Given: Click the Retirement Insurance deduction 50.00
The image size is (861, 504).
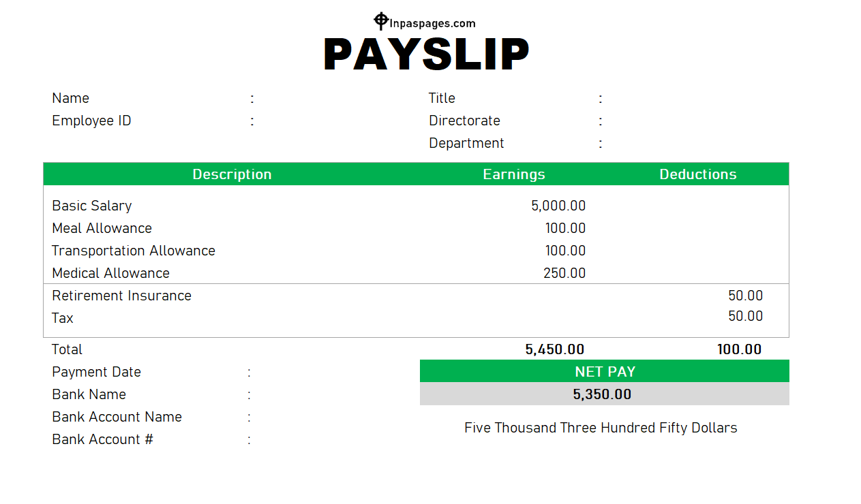Looking at the screenshot, I should pyautogui.click(x=745, y=296).
